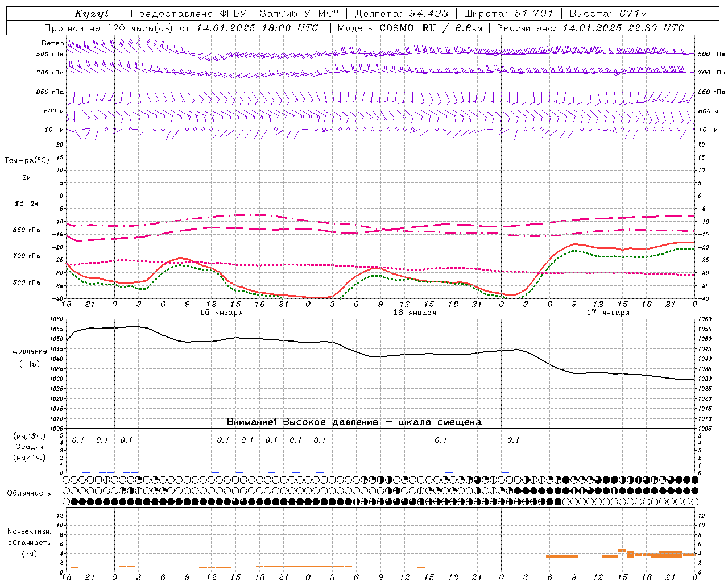Select the Td 2м dew point legend entry
This screenshot has height=582, width=728.
tap(26, 203)
